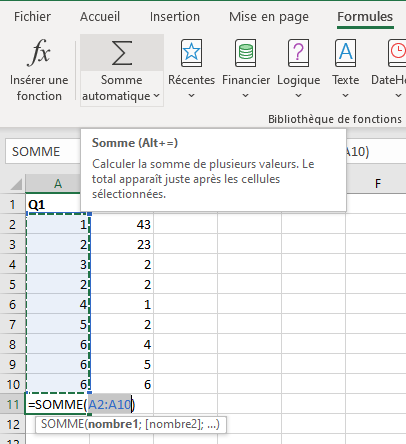Viewport: 406px width, 444px height.
Task: Switch to the Mise en page tab
Action: pos(269,16)
